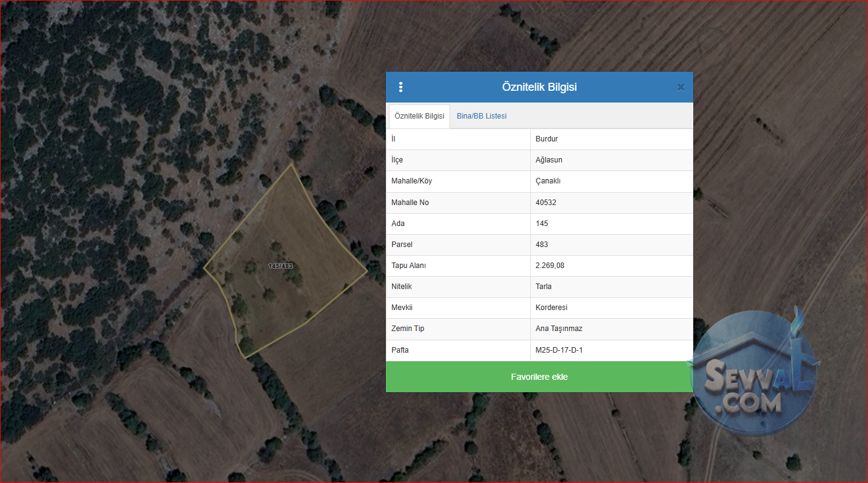Click the Pafta row label
Viewport: 868px width, 483px height.
pyautogui.click(x=400, y=350)
